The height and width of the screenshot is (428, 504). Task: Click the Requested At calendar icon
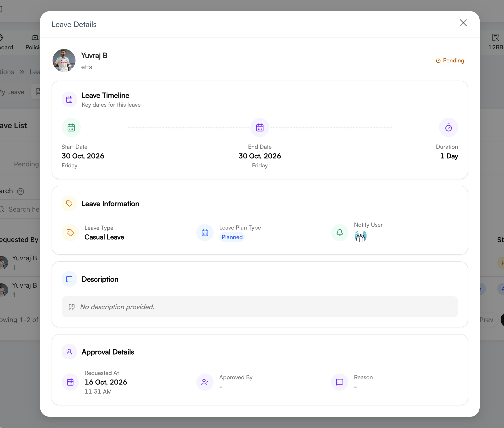coord(70,382)
